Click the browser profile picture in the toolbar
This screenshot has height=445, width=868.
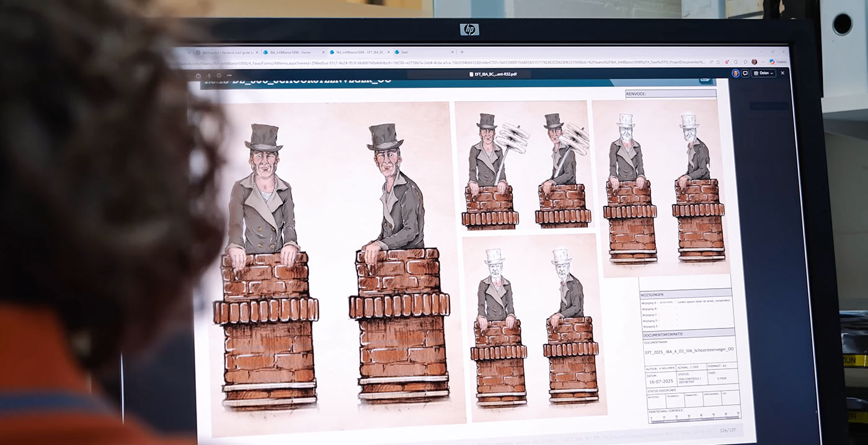[x=754, y=62]
